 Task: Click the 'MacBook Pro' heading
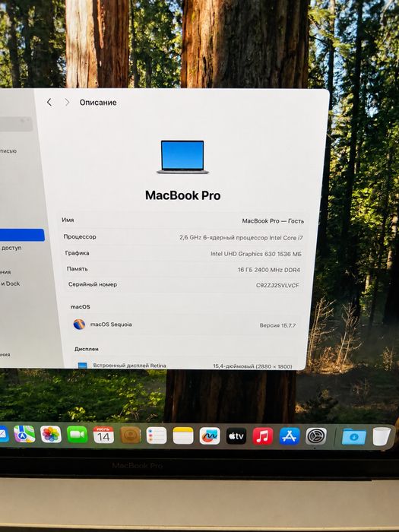click(x=183, y=195)
